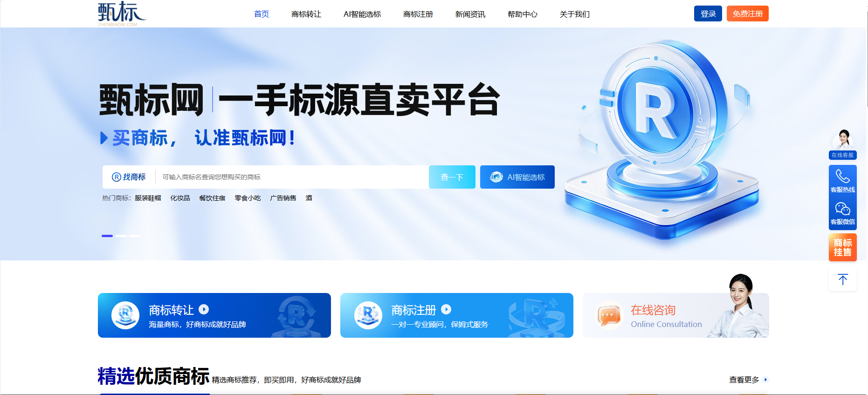Click the back-to-top arrow icon
The height and width of the screenshot is (395, 868).
coord(843,279)
